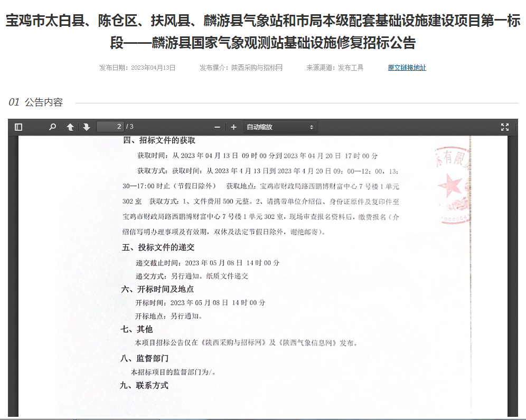Go to next page with down arrow
The image size is (526, 420).
tap(87, 127)
